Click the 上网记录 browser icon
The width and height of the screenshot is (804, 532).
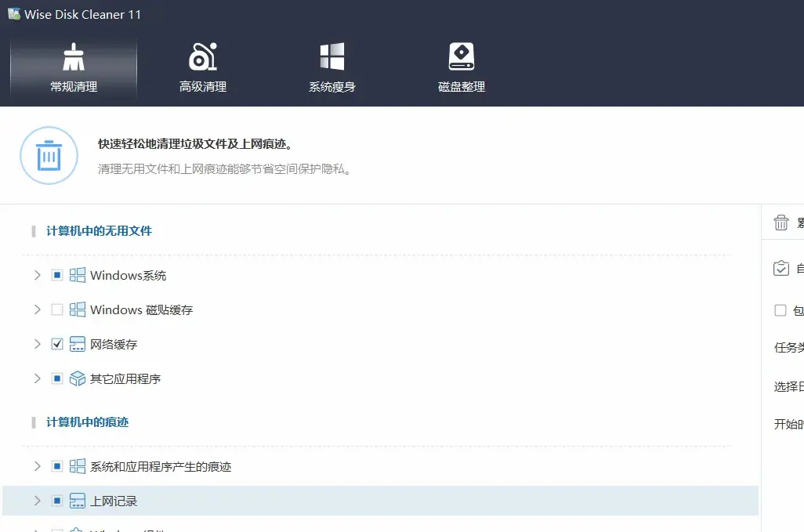pos(78,501)
